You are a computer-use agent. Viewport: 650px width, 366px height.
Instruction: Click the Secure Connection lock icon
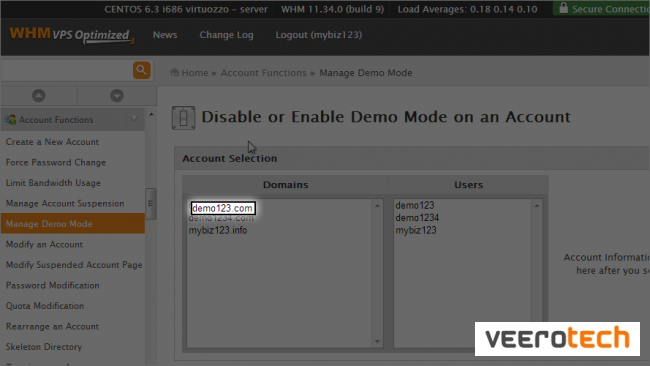coord(563,8)
